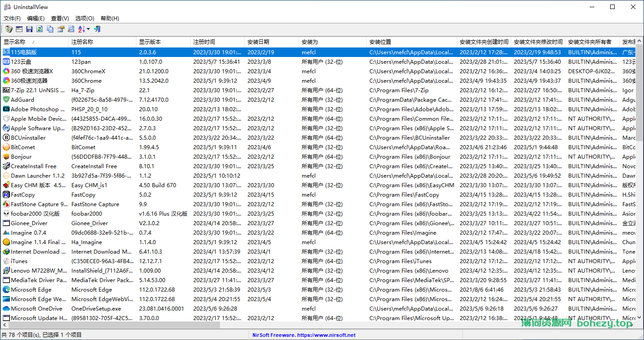Screen dimensions: 644x340
Task: Select the CreateInstall Free display name
Action: pos(34,166)
